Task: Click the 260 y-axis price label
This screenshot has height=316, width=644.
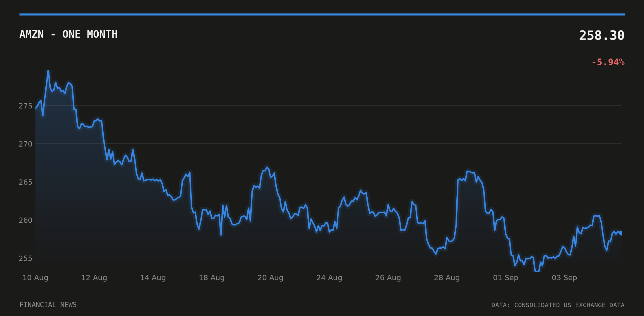Action: (x=25, y=220)
